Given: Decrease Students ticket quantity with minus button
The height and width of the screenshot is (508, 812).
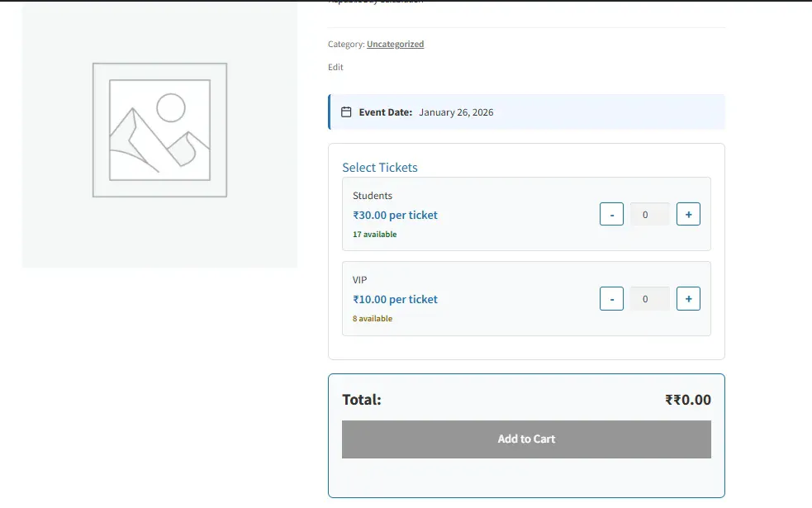Looking at the screenshot, I should [x=611, y=213].
